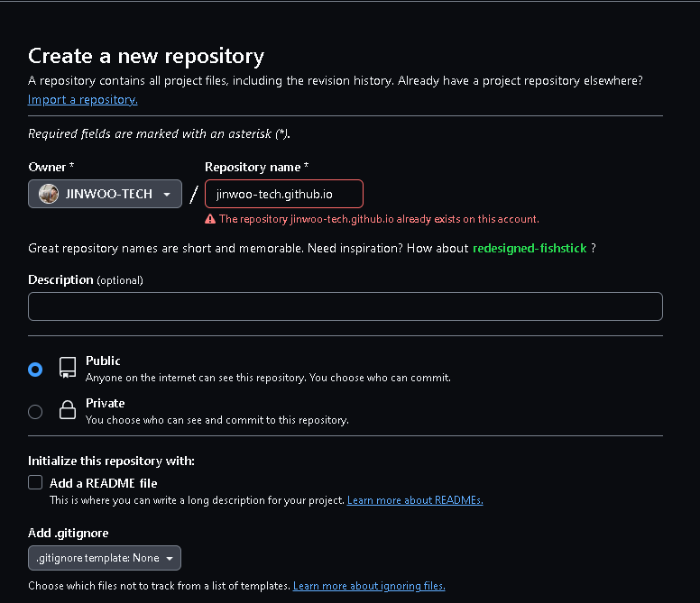700x603 pixels.
Task: Use suggested name redesigned-fishstick
Action: click(530, 248)
